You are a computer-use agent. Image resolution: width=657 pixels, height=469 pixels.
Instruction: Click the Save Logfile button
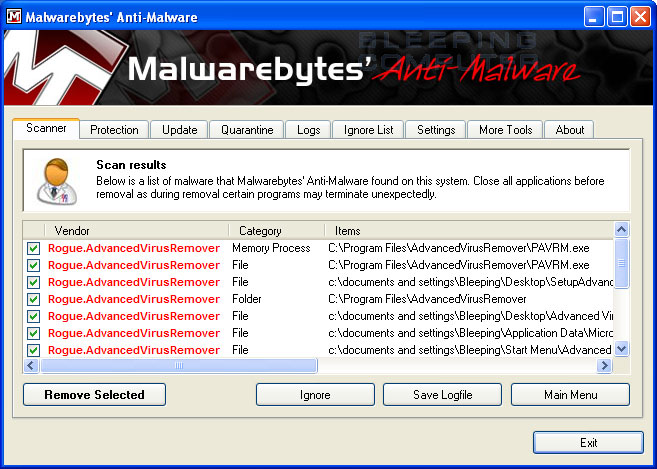coord(442,394)
